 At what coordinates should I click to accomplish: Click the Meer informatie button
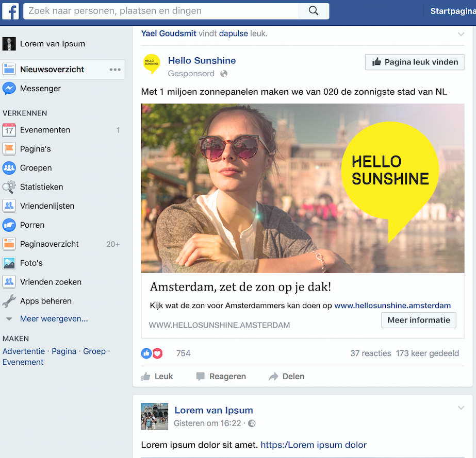pyautogui.click(x=419, y=320)
